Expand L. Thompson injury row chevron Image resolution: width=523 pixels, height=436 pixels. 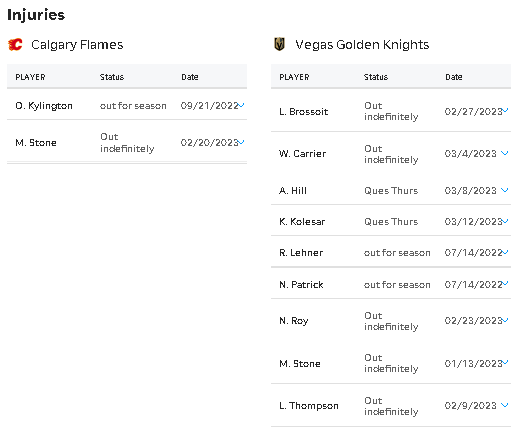coord(505,405)
